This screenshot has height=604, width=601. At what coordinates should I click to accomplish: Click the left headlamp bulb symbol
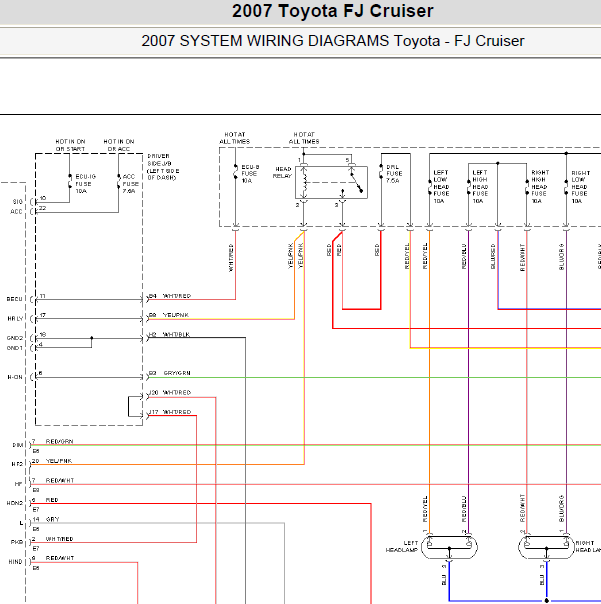[x=449, y=546]
